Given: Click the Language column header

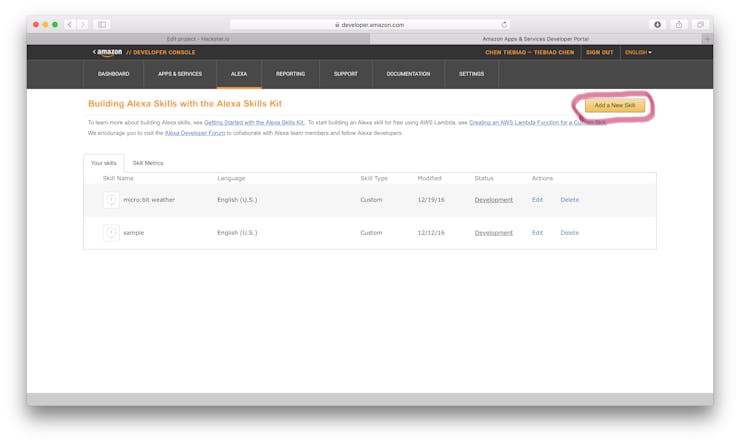Looking at the screenshot, I should coord(231,178).
